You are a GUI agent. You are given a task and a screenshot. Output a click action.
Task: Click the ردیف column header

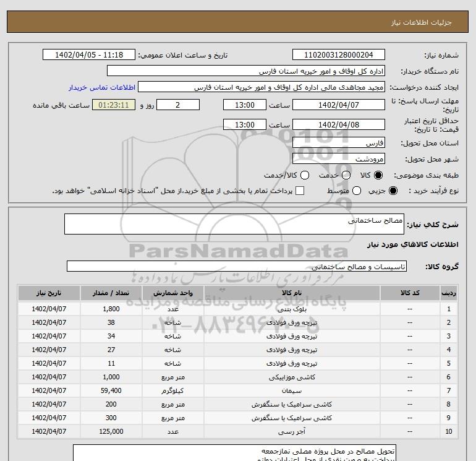coord(449,293)
